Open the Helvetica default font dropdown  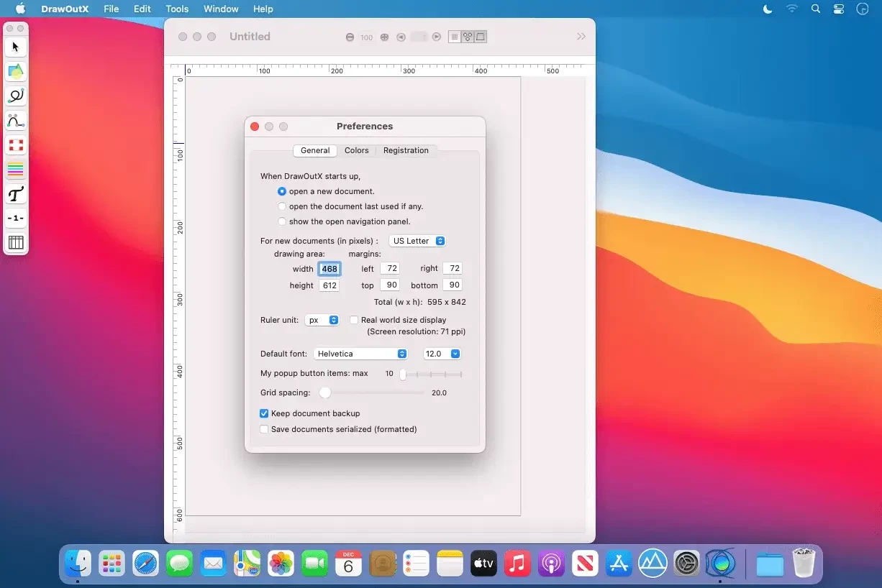pyautogui.click(x=361, y=354)
